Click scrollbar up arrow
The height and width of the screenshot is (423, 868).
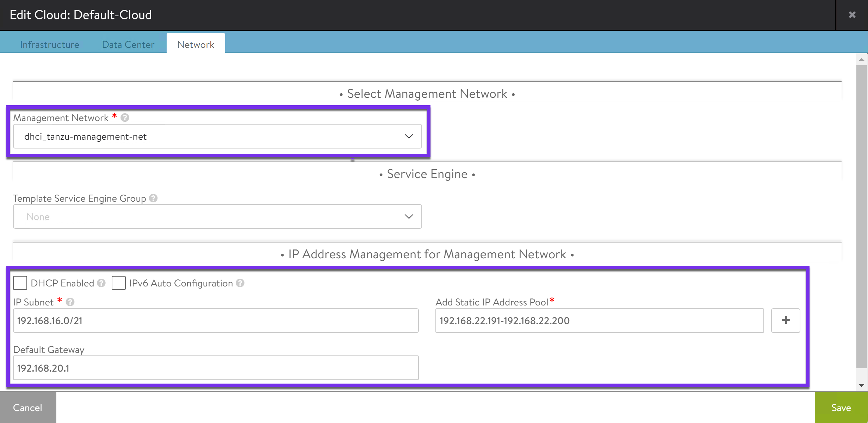861,59
